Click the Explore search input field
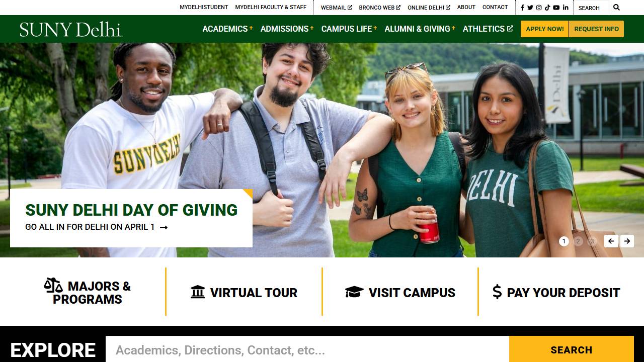 pyautogui.click(x=307, y=350)
